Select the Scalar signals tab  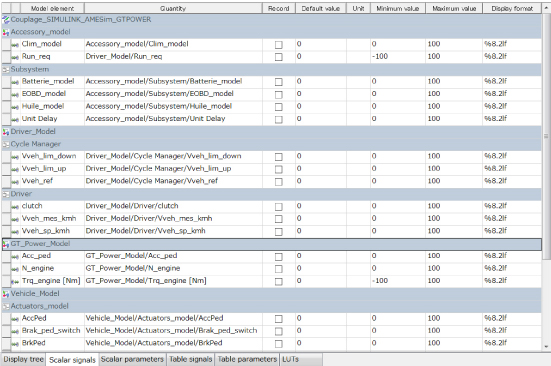tap(72, 360)
